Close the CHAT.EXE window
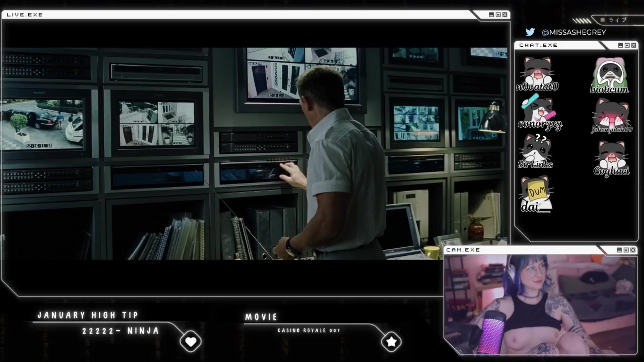Image resolution: width=644 pixels, height=362 pixels. [x=634, y=45]
